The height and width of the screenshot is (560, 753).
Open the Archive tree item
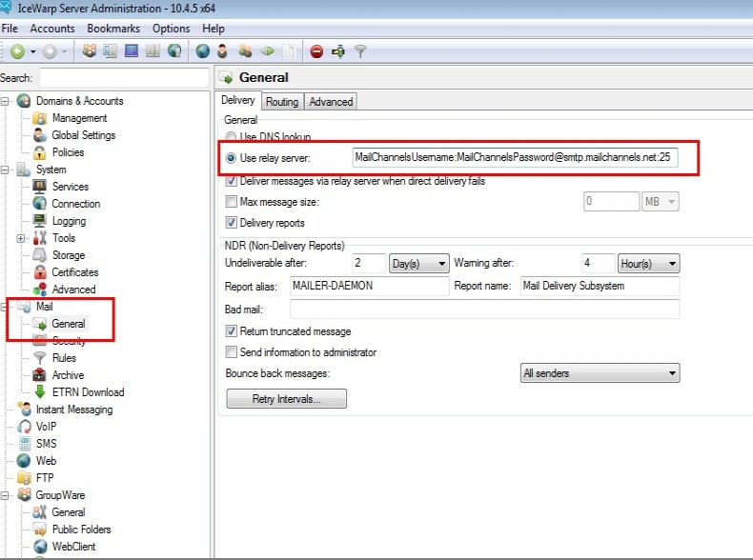click(x=69, y=375)
